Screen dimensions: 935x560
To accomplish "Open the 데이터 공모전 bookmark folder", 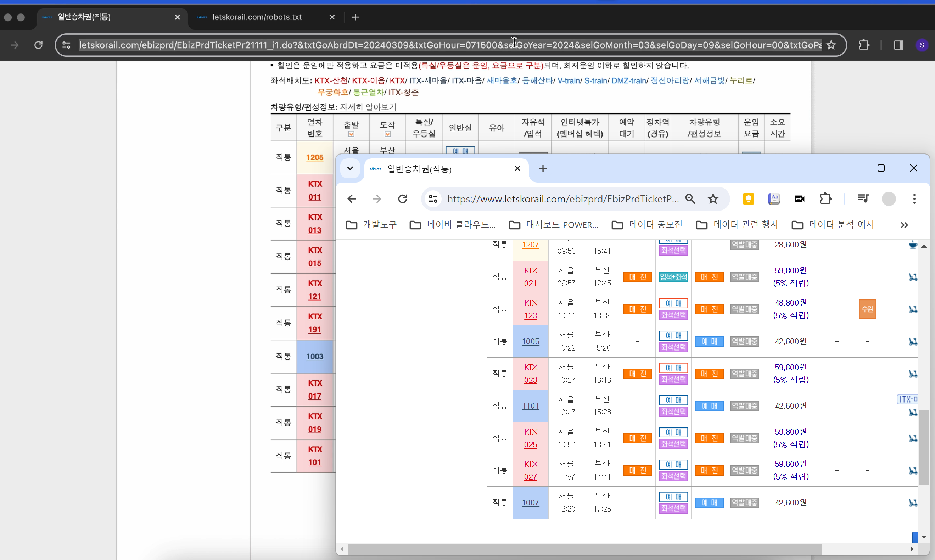I will click(x=647, y=225).
